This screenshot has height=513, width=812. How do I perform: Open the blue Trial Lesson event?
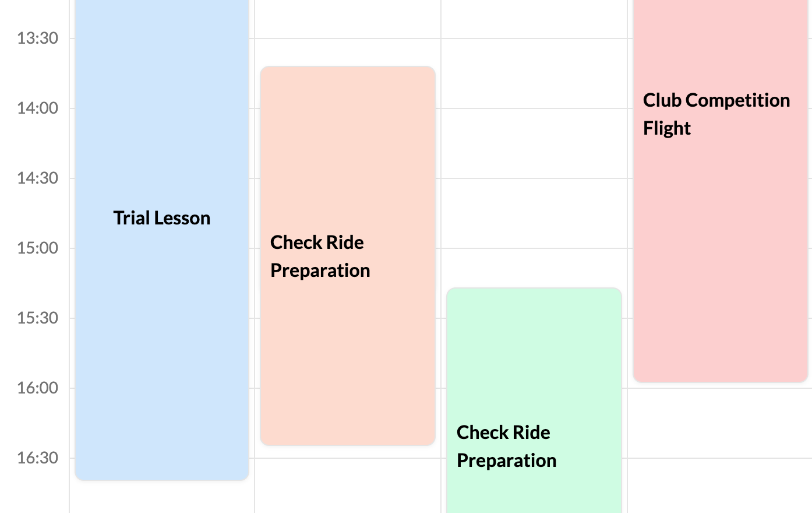162,218
